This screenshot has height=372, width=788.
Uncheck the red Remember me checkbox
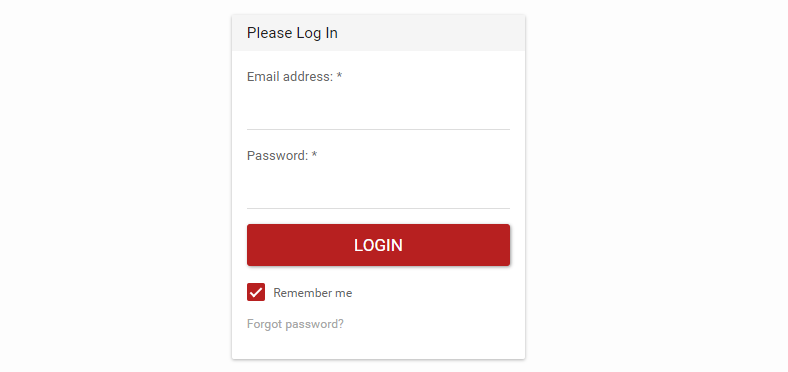256,292
